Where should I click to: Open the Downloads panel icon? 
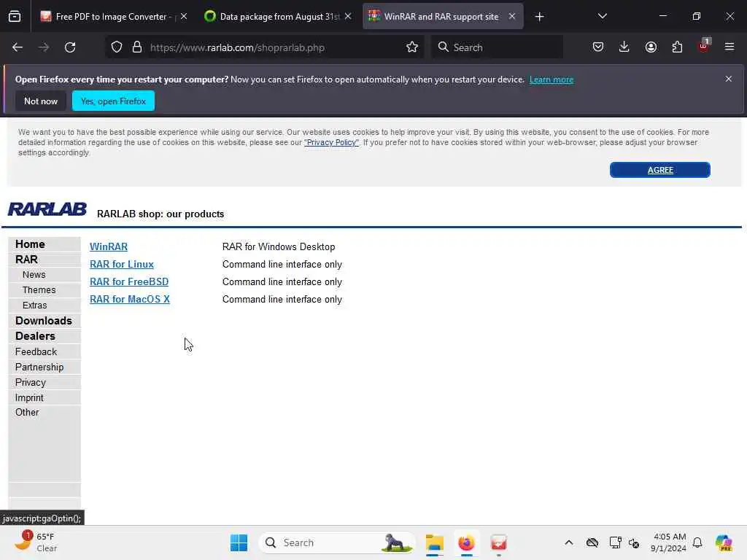pos(624,47)
